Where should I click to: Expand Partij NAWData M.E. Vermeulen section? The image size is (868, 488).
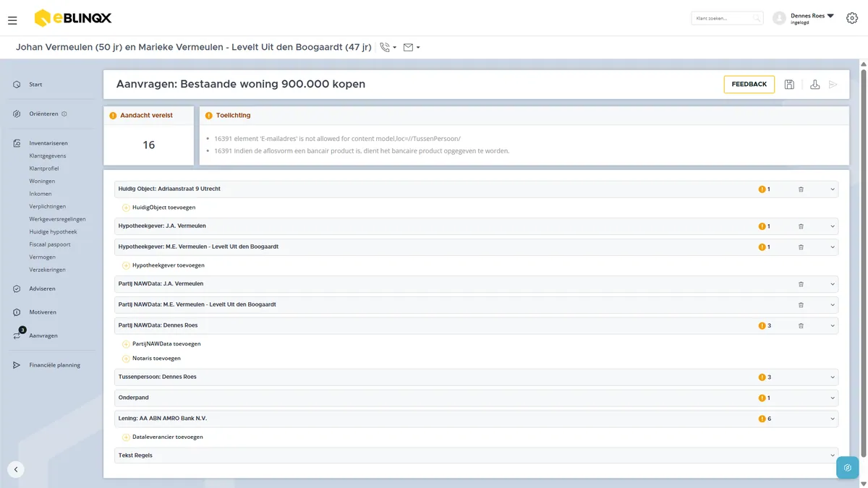(833, 305)
